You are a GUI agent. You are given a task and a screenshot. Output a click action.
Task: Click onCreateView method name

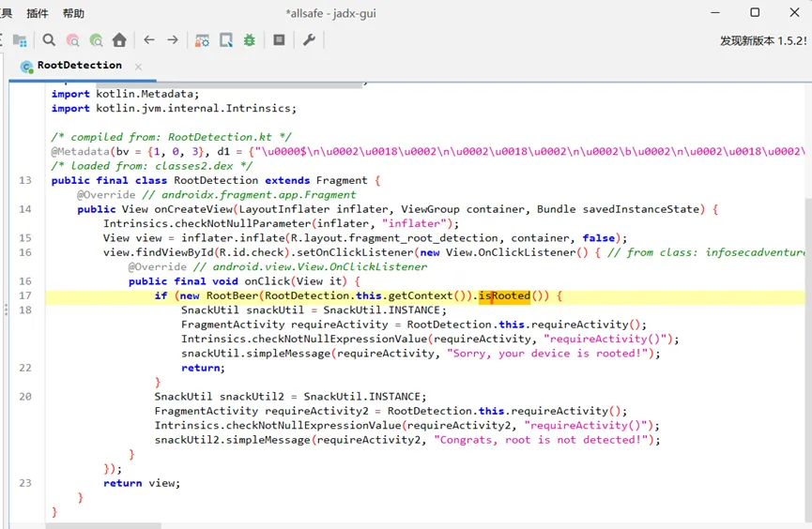[193, 209]
